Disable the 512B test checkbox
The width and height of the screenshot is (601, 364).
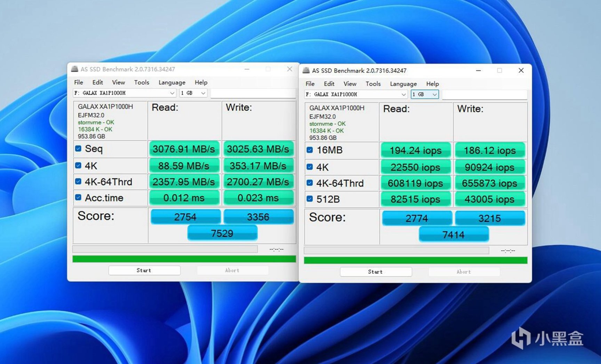point(310,199)
